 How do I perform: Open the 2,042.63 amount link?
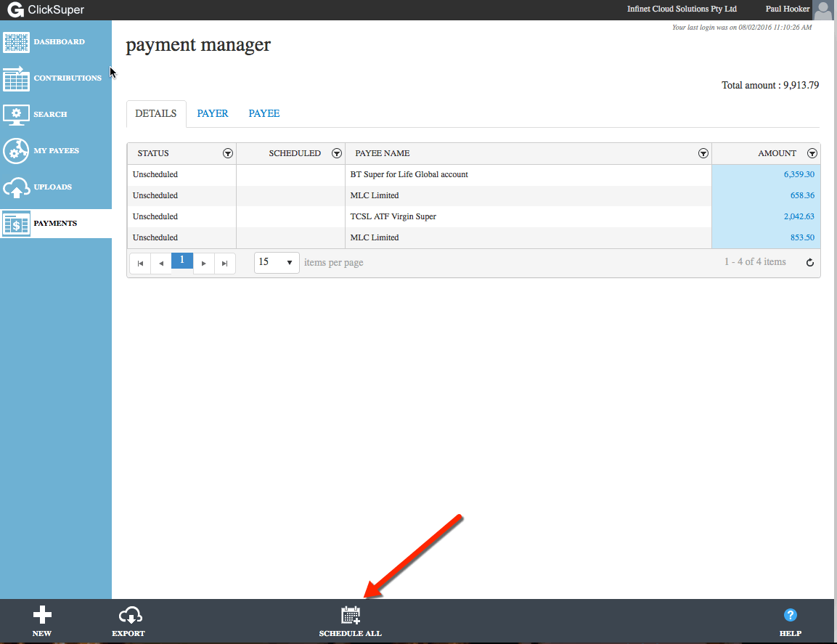[799, 217]
